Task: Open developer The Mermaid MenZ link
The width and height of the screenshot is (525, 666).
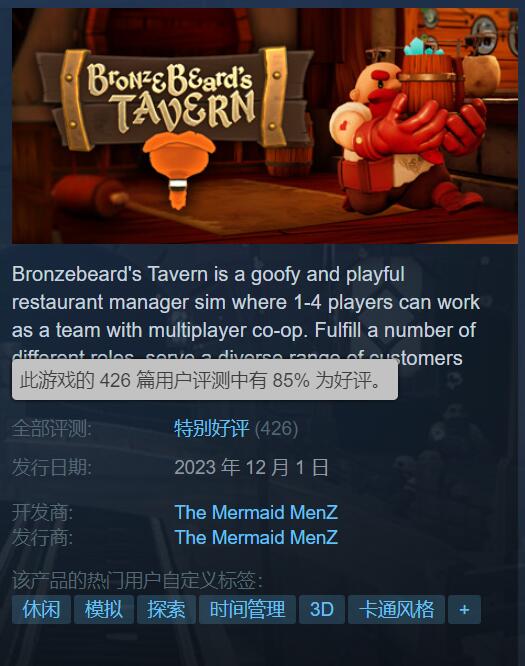Action: click(x=256, y=512)
